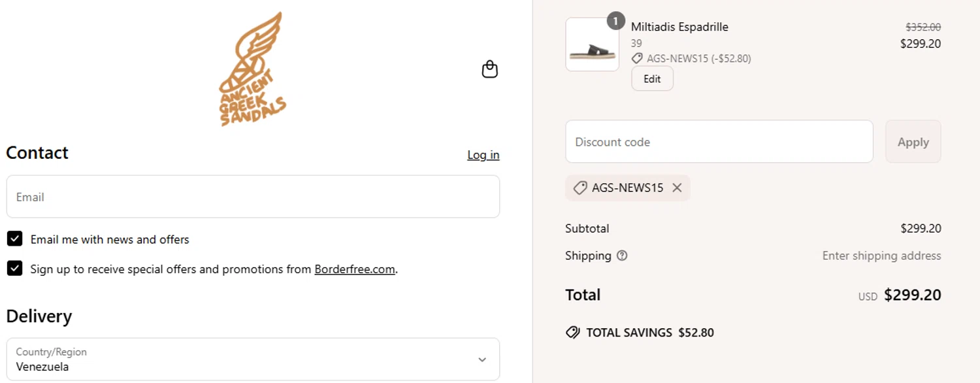Open the shopping bag cart icon
This screenshot has height=383, width=980.
[x=489, y=69]
